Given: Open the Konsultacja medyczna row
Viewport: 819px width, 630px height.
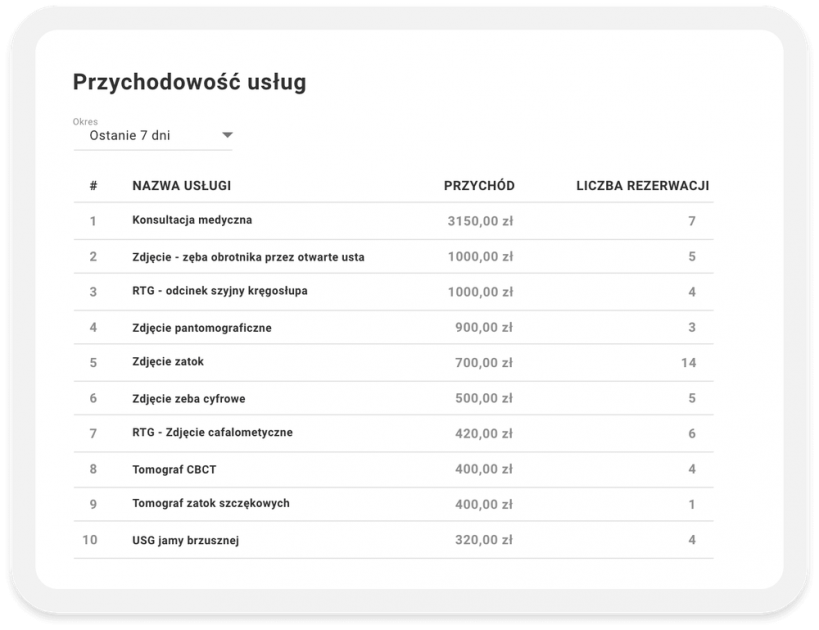Looking at the screenshot, I should (x=393, y=221).
